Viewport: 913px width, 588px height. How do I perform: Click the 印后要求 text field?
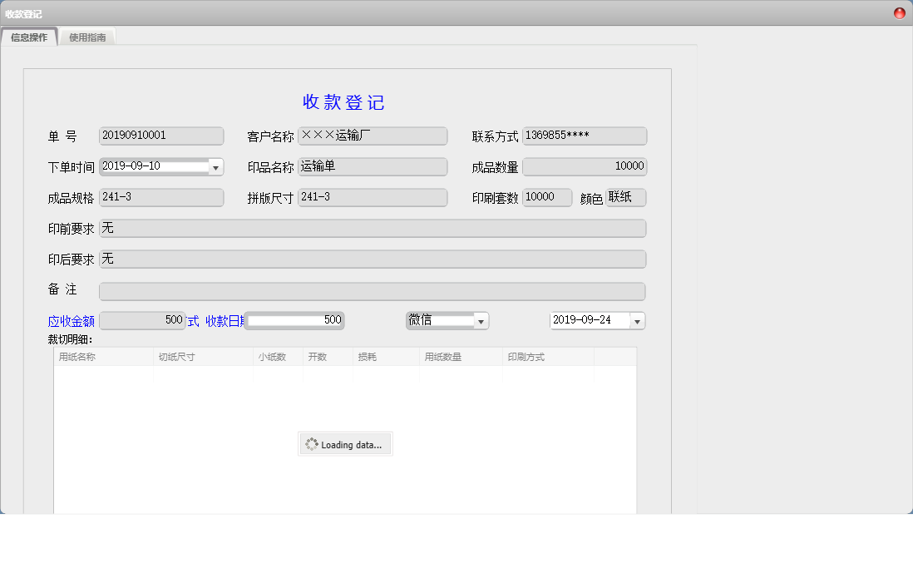coord(373,259)
